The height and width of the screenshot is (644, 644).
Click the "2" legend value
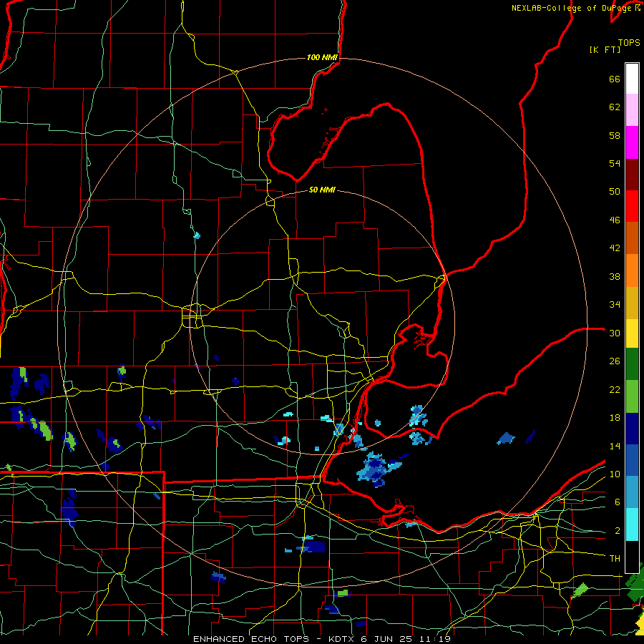coord(618,531)
